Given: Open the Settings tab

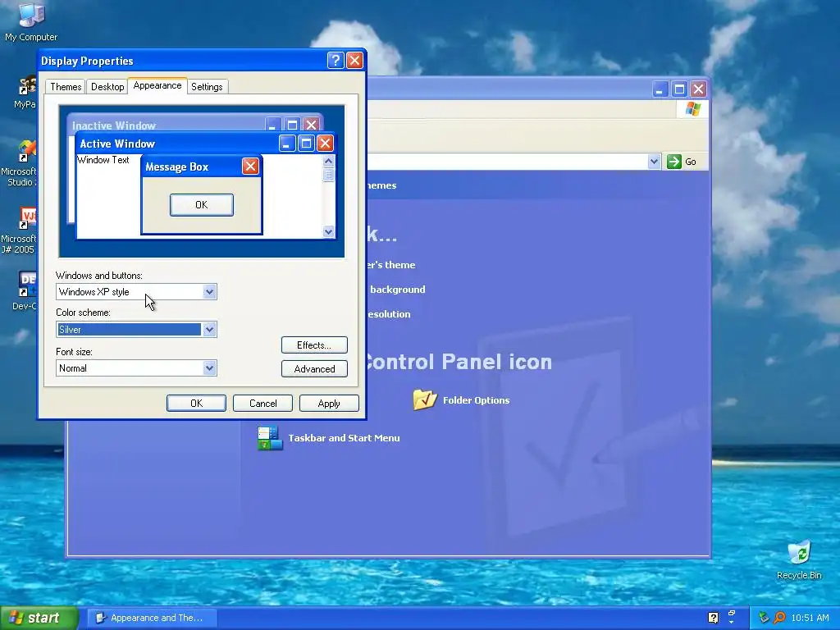Looking at the screenshot, I should [x=207, y=87].
